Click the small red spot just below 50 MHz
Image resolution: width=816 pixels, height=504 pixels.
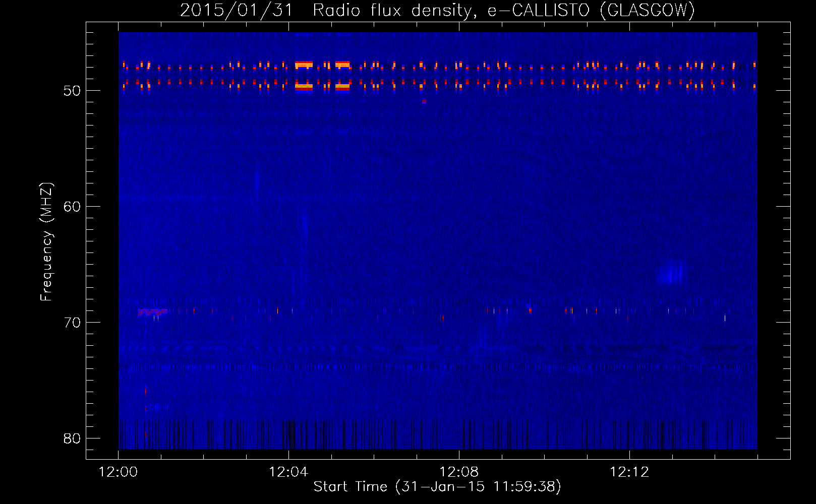424,102
